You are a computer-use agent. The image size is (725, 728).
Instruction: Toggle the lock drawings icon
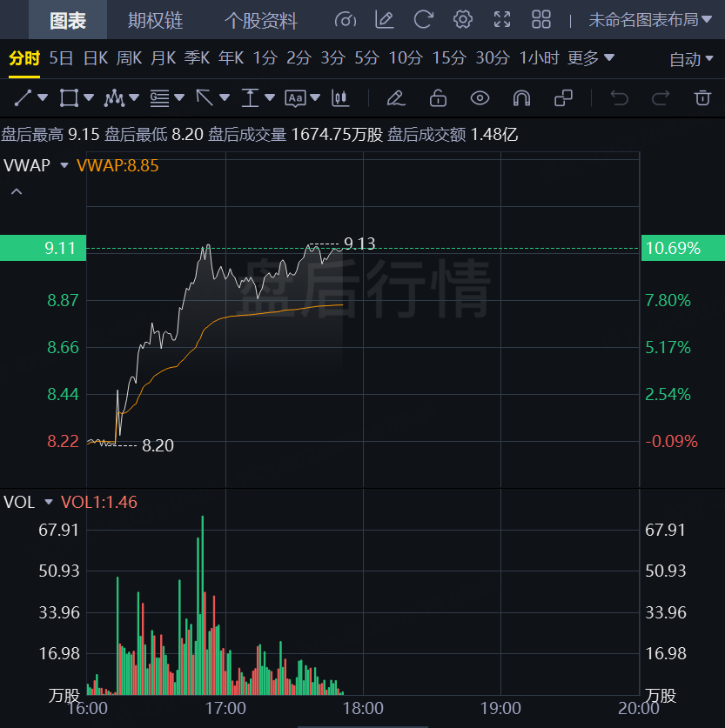click(439, 97)
